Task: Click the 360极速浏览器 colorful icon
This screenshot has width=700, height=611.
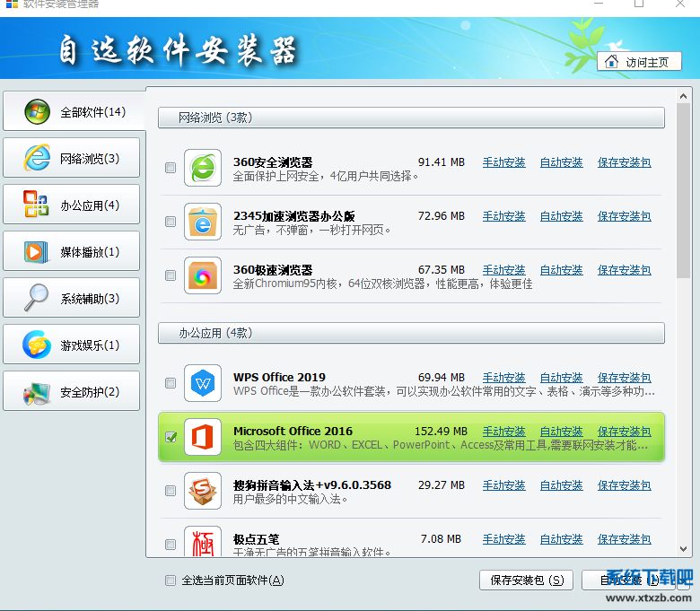Action: point(203,275)
